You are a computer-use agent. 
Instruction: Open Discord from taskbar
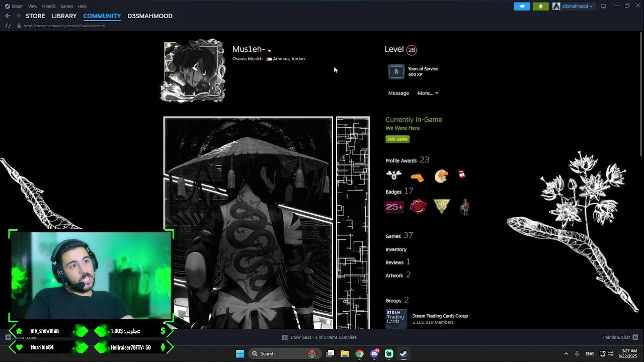point(374,353)
